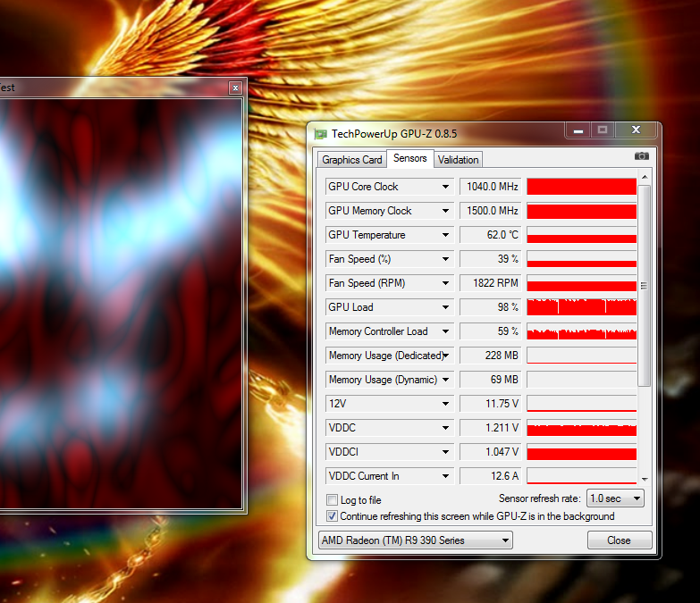Click the GPU Load history graph
700x603 pixels.
click(x=582, y=306)
